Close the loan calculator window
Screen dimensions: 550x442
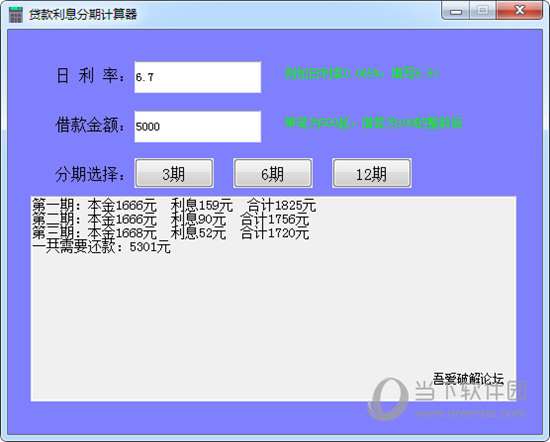(519, 11)
